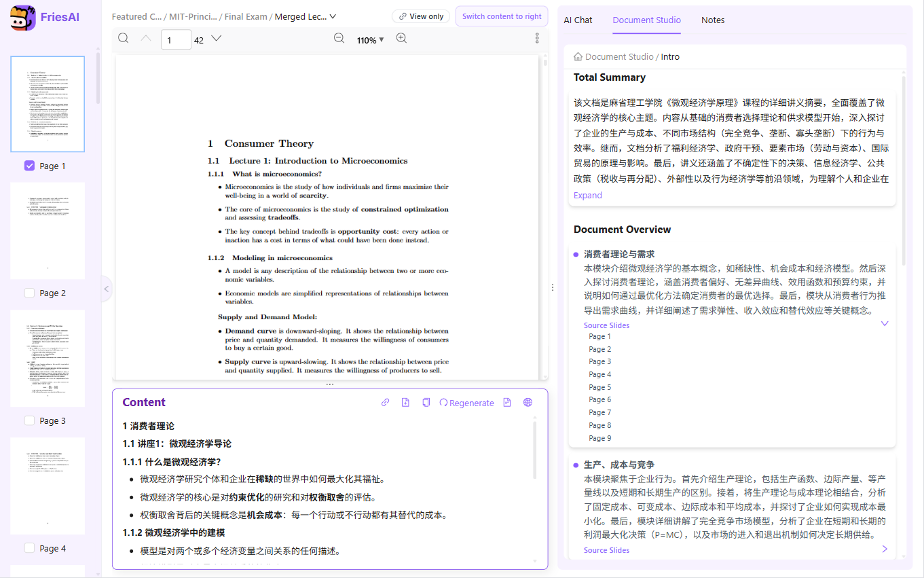The height and width of the screenshot is (578, 924).
Task: Jump to source slide Page 5
Action: coord(600,387)
